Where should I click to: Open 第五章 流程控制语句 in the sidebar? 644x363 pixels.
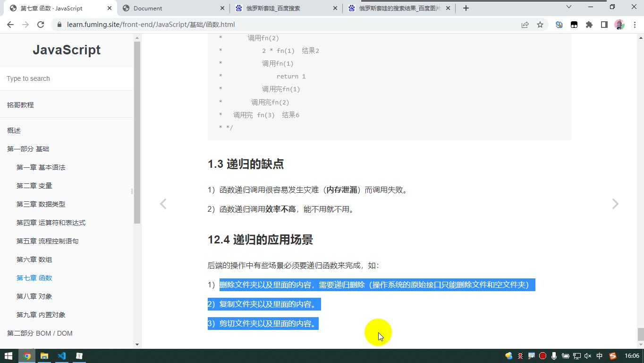click(x=48, y=241)
